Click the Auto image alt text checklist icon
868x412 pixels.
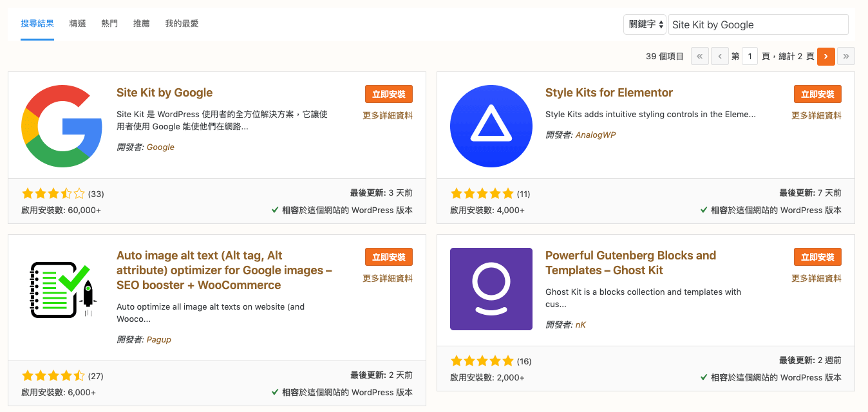pos(62,289)
